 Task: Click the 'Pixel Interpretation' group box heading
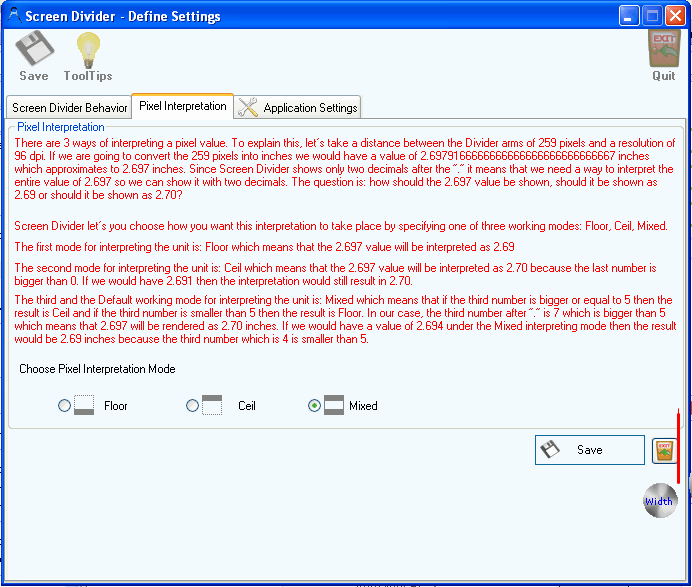point(61,127)
